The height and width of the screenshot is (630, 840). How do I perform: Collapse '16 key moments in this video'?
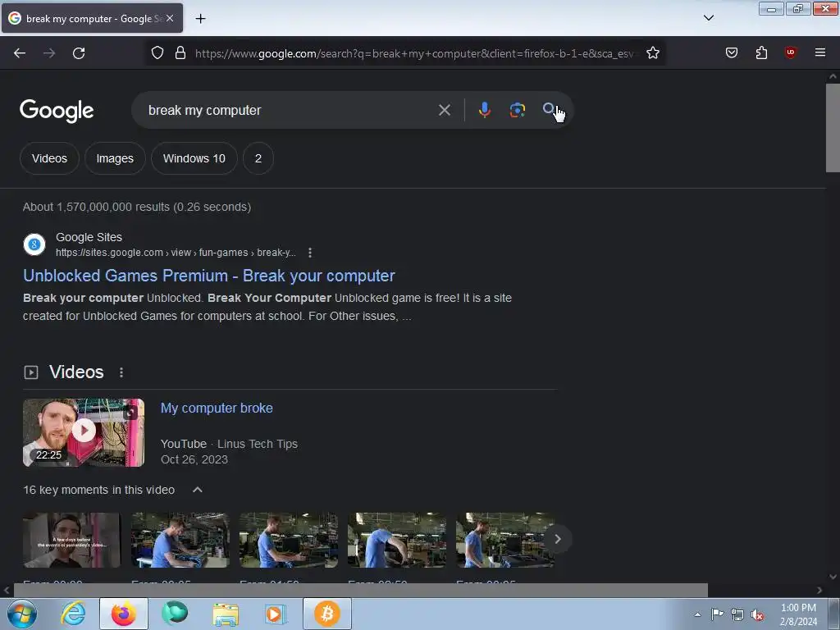(x=197, y=490)
